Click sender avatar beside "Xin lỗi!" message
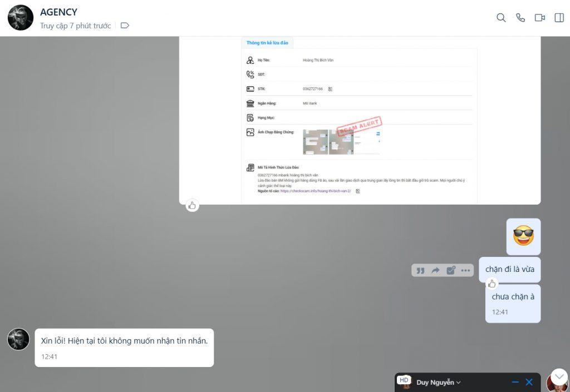Viewport: 570px width, 392px height. tap(18, 339)
